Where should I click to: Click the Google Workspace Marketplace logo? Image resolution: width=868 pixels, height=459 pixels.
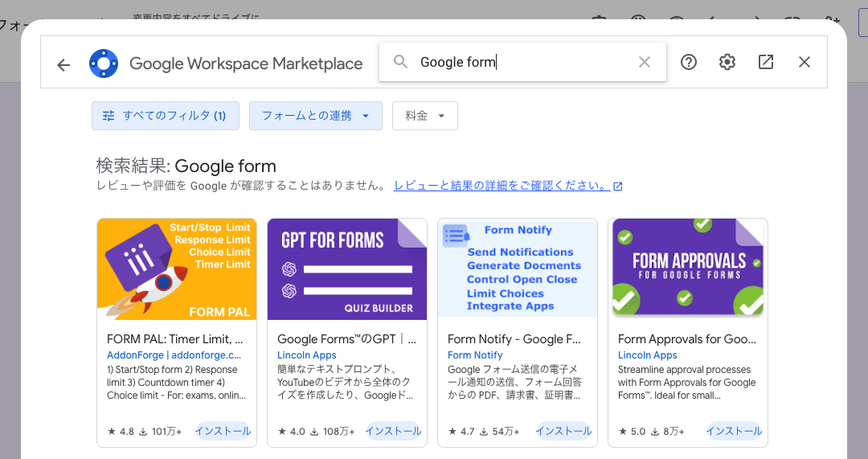click(x=104, y=64)
